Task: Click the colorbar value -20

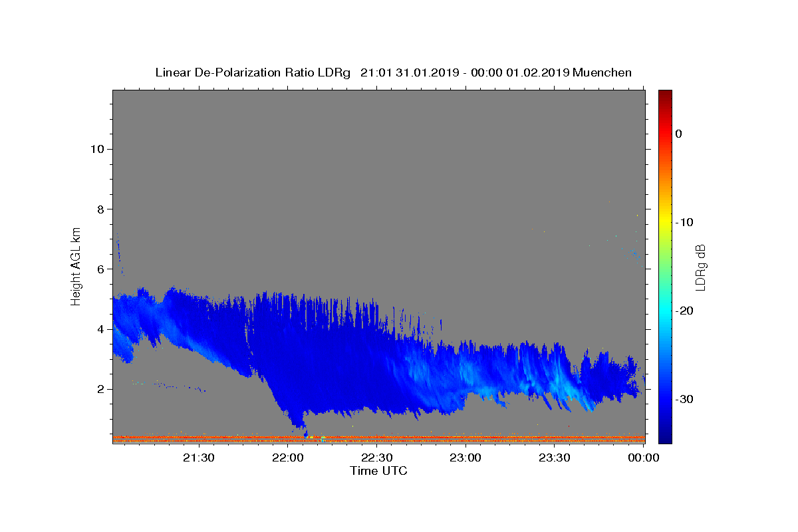Action: 684,311
